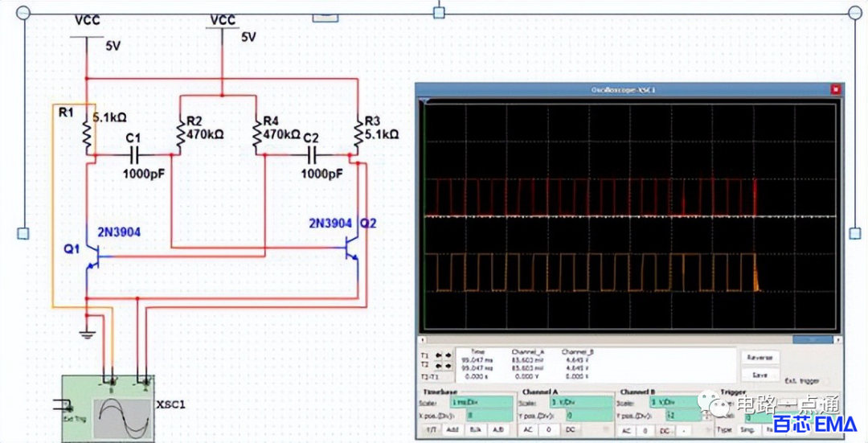
Task: Click the Timebase Scale field
Action: [x=481, y=403]
